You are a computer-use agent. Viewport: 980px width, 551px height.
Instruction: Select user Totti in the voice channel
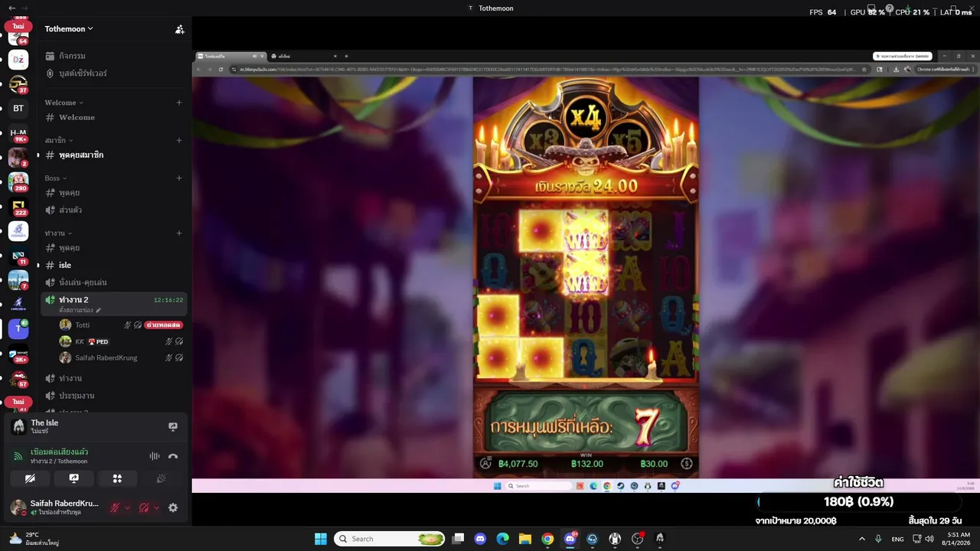(x=82, y=325)
